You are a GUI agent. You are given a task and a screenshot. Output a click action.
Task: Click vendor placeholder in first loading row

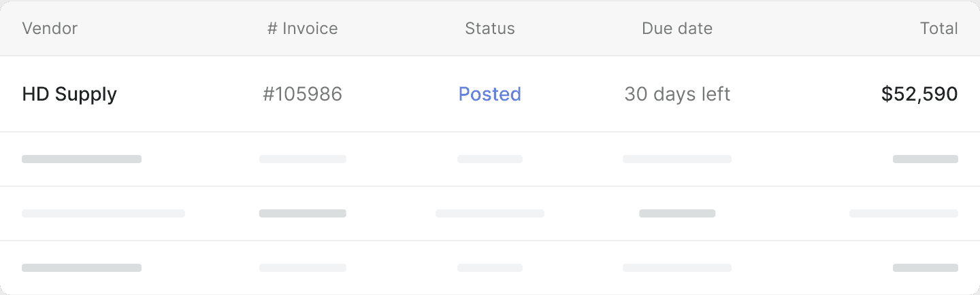[82, 159]
